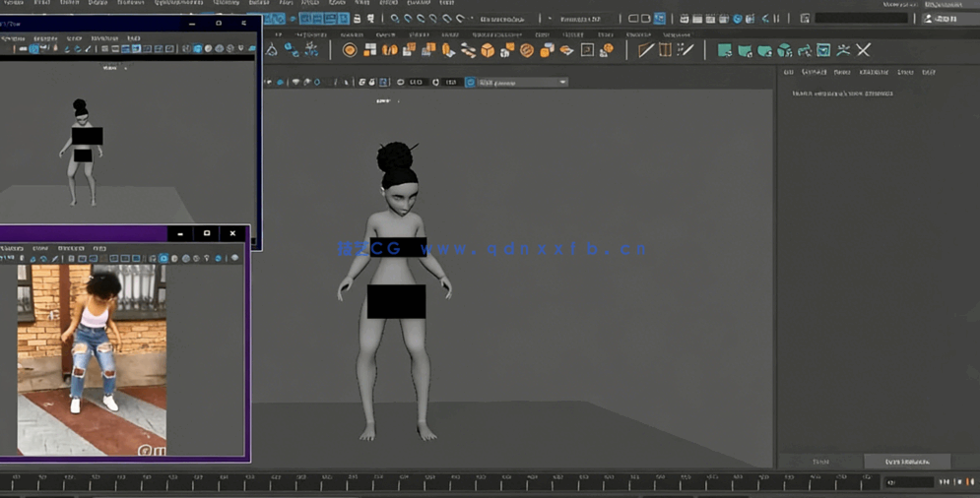Click the user account icon at top right
Image resolution: width=980 pixels, height=498 pixels.
point(928,19)
